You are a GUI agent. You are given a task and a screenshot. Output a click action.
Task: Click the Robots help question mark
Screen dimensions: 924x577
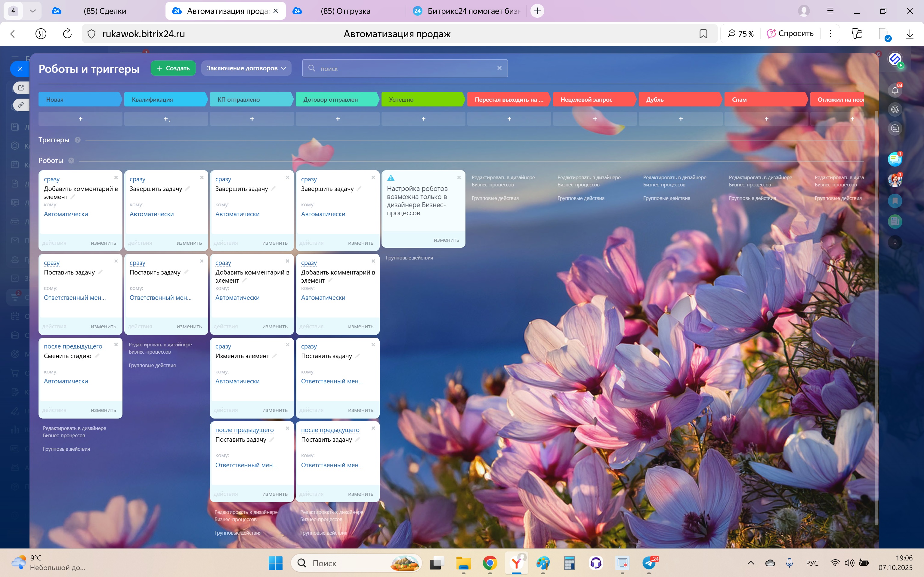71,161
